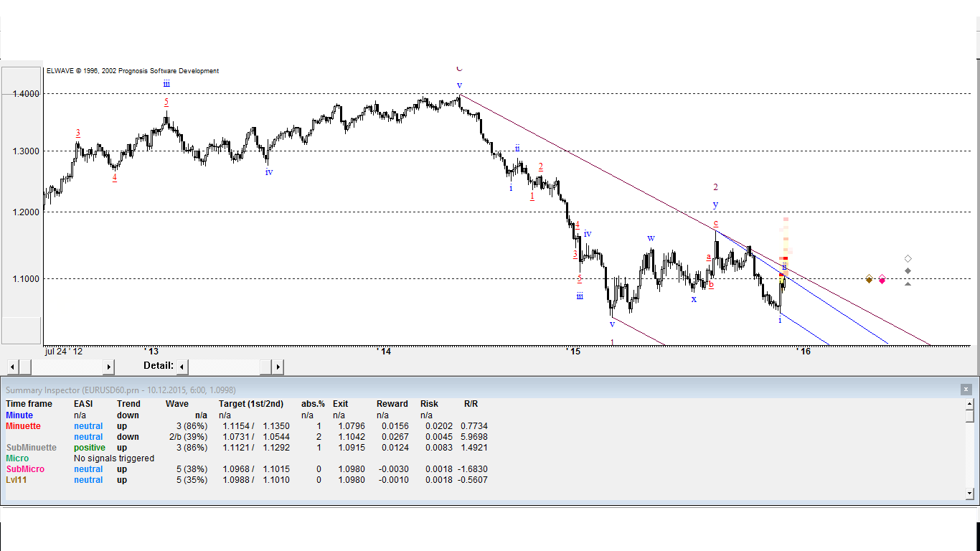Click target '1.1121 / 1.1292'

(256, 448)
